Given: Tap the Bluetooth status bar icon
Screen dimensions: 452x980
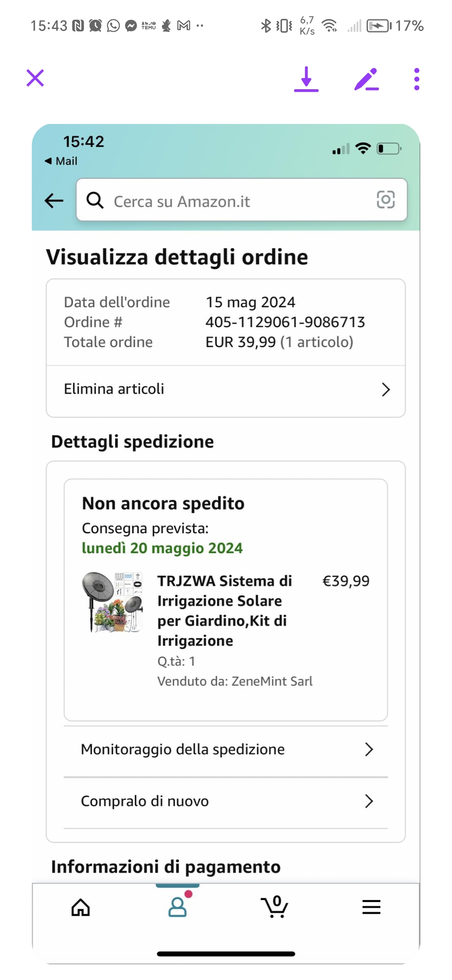Looking at the screenshot, I should 266,26.
